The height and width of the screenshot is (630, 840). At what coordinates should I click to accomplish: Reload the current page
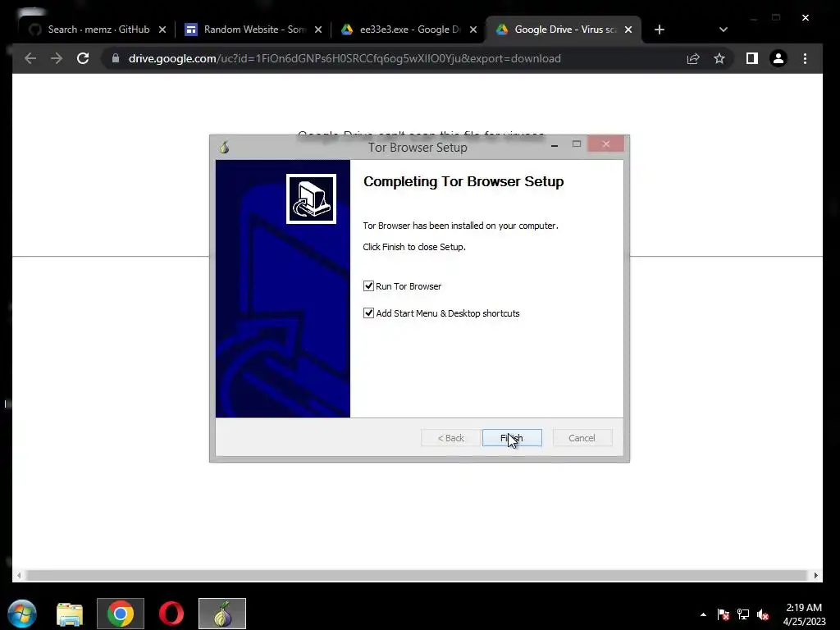(83, 58)
